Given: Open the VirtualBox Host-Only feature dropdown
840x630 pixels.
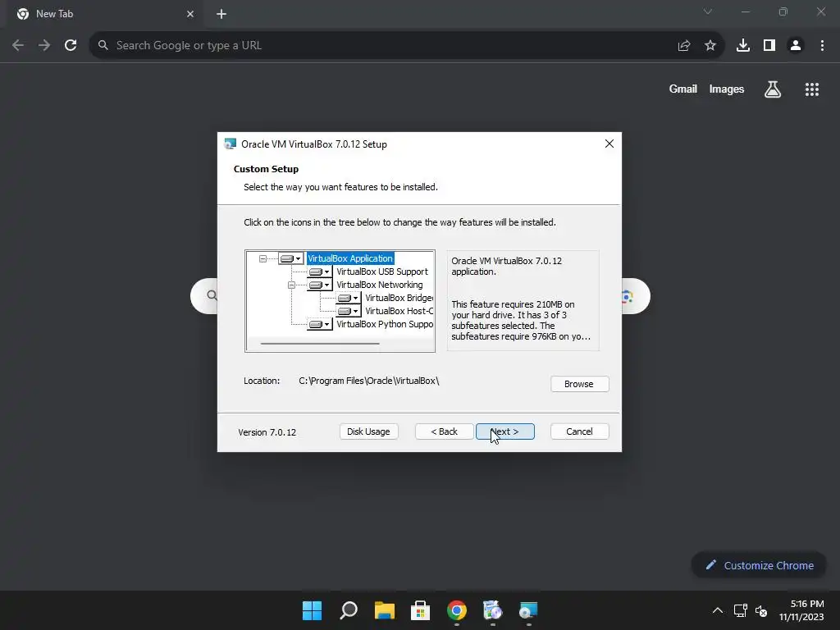Looking at the screenshot, I should (348, 311).
